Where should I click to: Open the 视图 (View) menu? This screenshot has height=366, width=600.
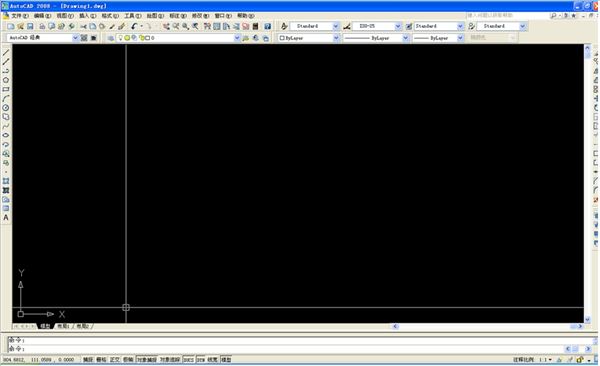[65, 16]
